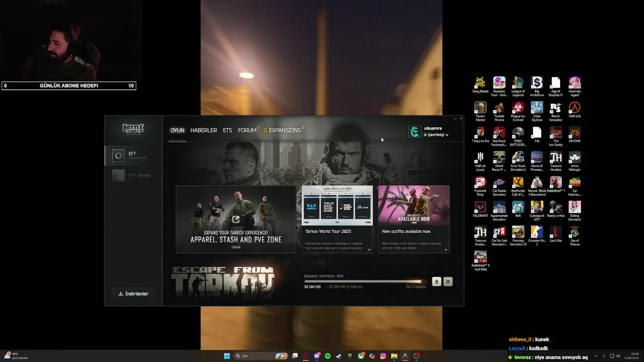Select the Plague Inc Evolved icon

pos(518,112)
